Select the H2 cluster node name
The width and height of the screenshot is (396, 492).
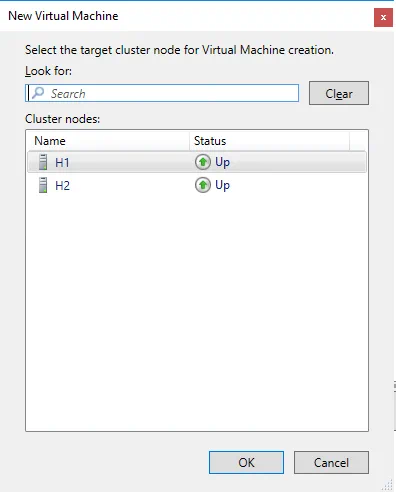point(62,186)
